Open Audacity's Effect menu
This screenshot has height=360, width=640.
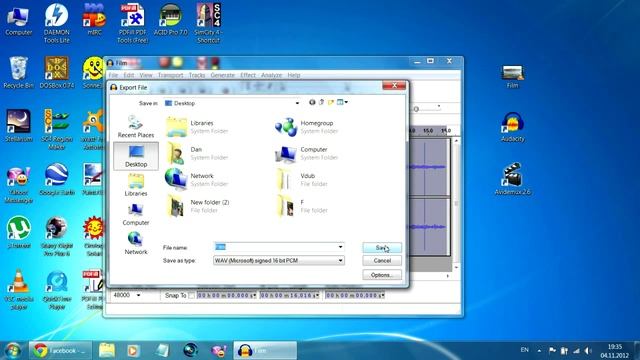(x=248, y=75)
